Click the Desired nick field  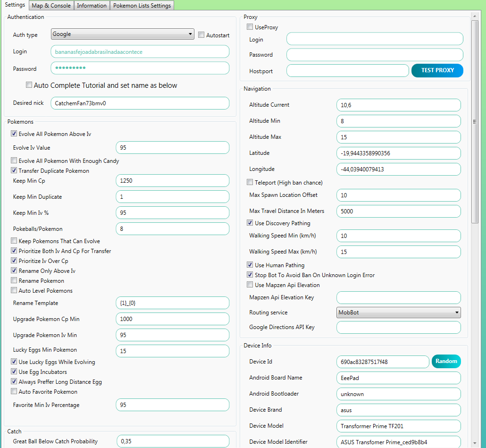(140, 103)
